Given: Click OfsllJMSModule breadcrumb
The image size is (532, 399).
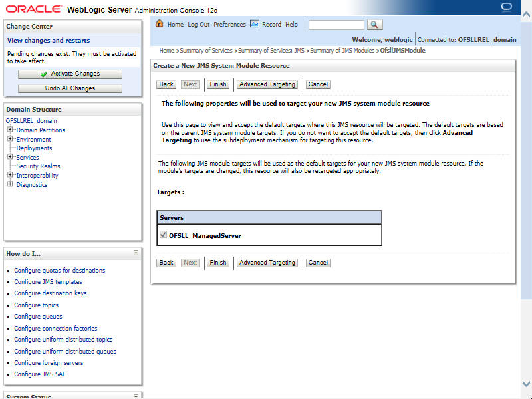Looking at the screenshot, I should [402, 51].
